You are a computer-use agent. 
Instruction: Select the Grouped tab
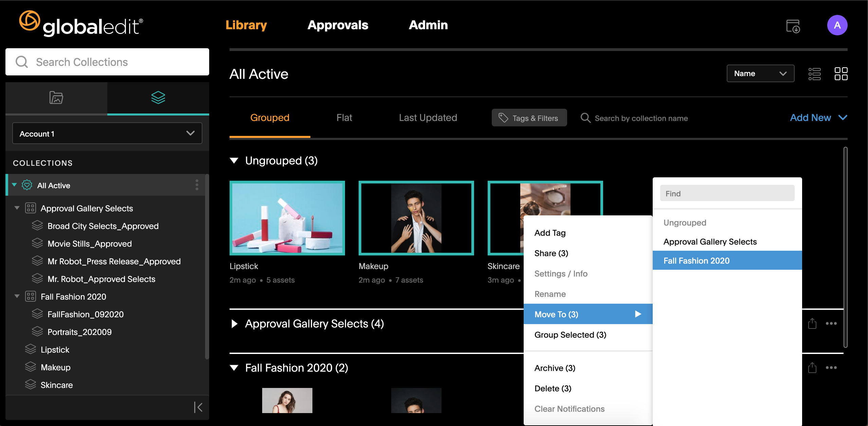point(270,118)
